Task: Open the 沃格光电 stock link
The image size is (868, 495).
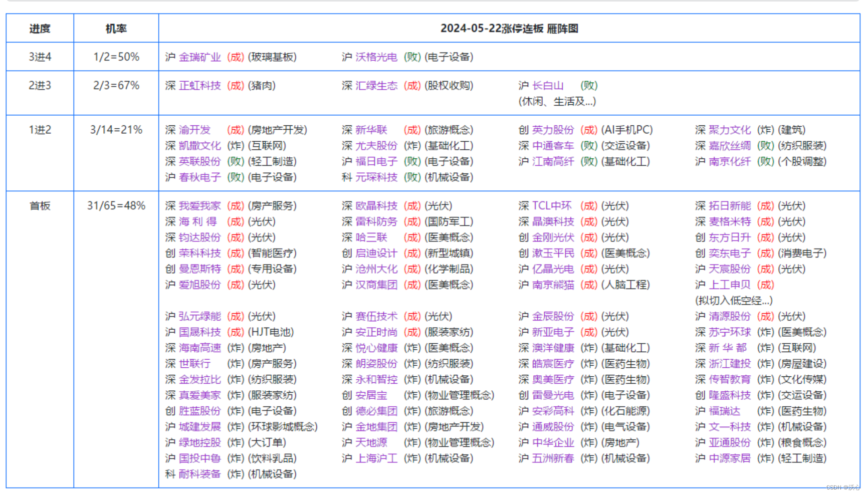Action: [376, 57]
